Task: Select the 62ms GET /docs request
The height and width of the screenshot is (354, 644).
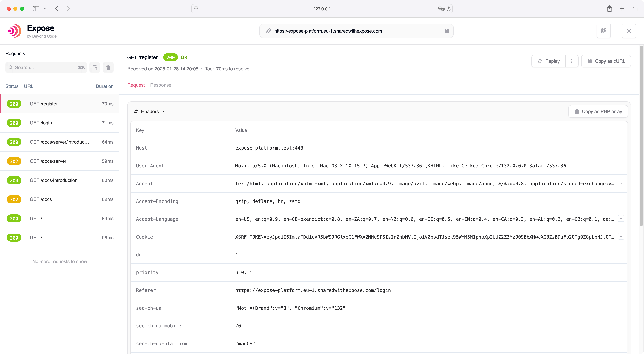Action: [x=60, y=199]
